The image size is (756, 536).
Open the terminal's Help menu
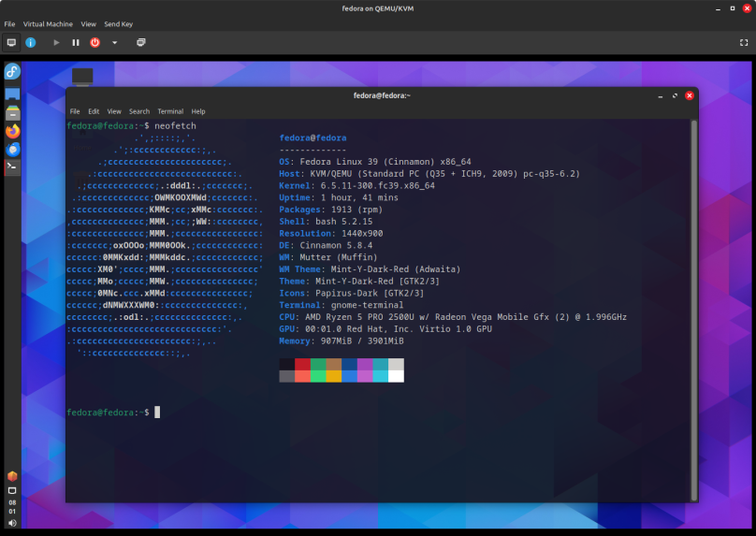(x=198, y=111)
